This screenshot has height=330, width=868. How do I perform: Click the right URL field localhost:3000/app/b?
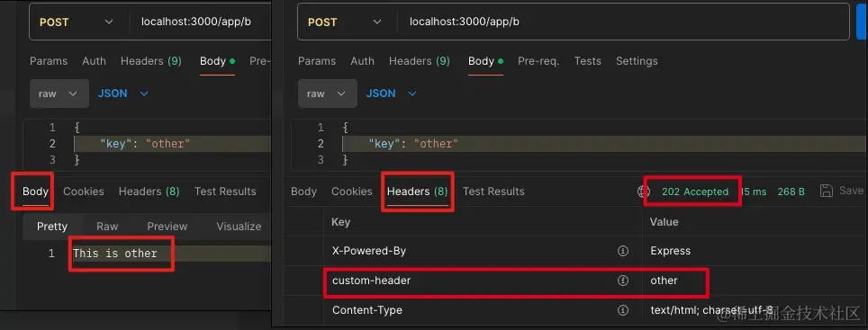pos(464,22)
